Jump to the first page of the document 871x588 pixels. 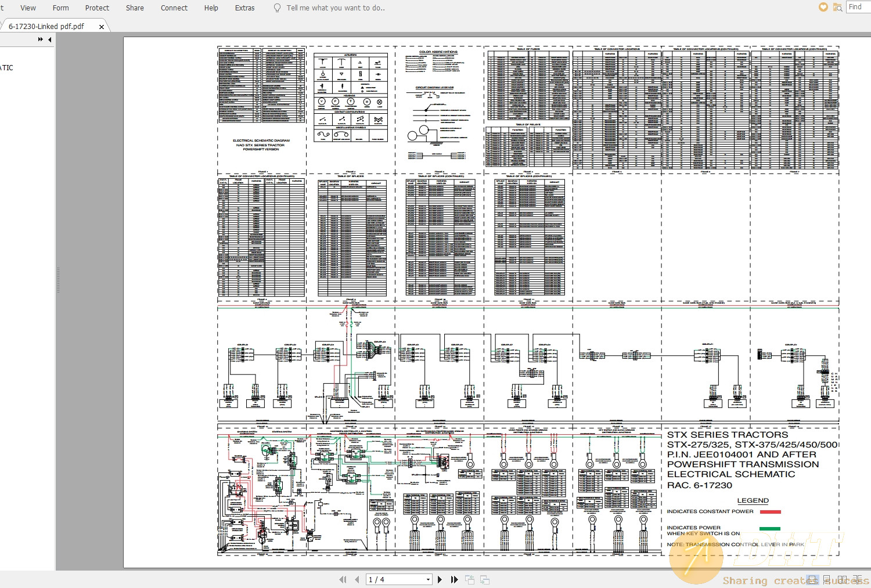point(343,579)
